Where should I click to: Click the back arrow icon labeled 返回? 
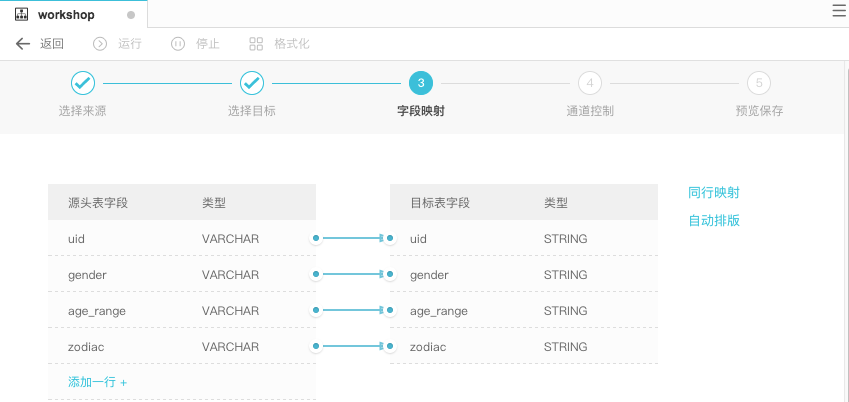pos(22,44)
